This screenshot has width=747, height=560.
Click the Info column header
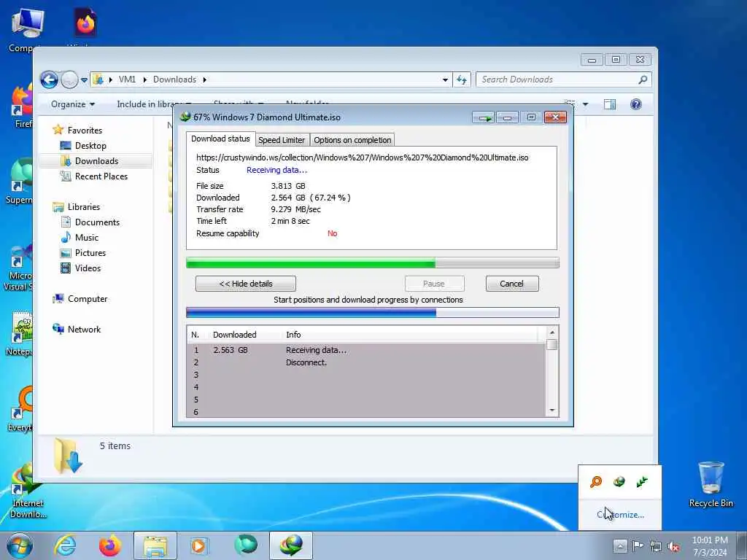point(293,335)
